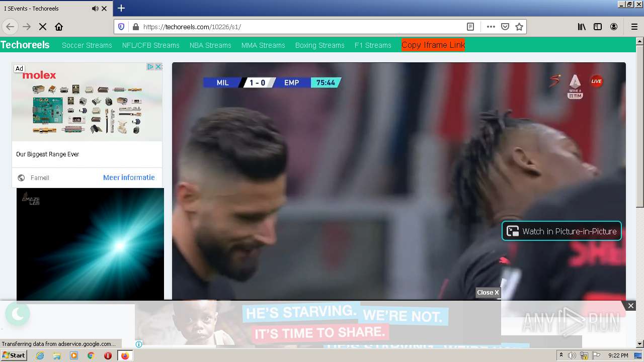Viewport: 644px width, 362px height.
Task: Click the Farnell advertiser label
Action: click(40, 178)
